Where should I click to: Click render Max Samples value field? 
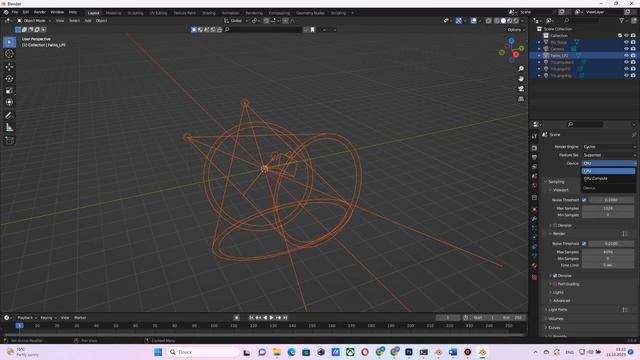pyautogui.click(x=608, y=252)
